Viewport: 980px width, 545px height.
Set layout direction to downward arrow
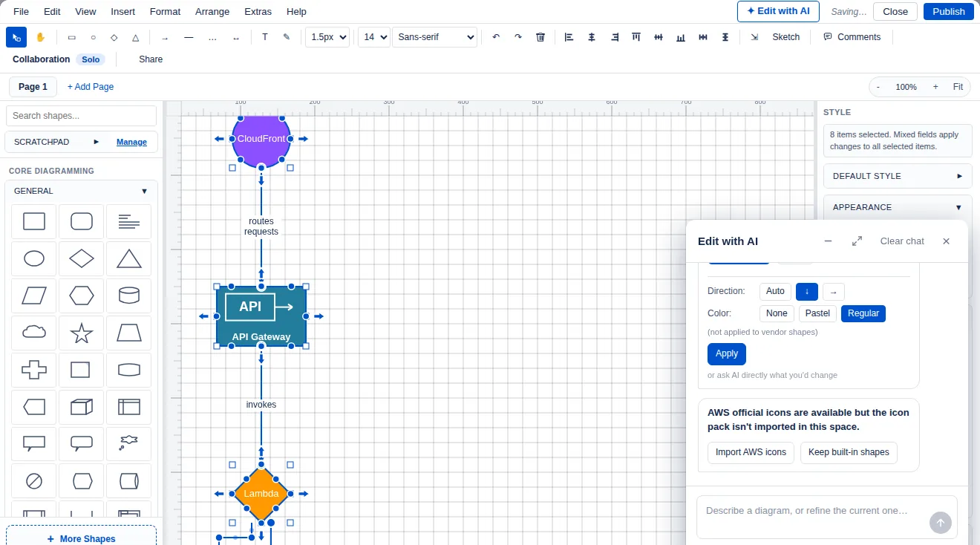pyautogui.click(x=807, y=292)
